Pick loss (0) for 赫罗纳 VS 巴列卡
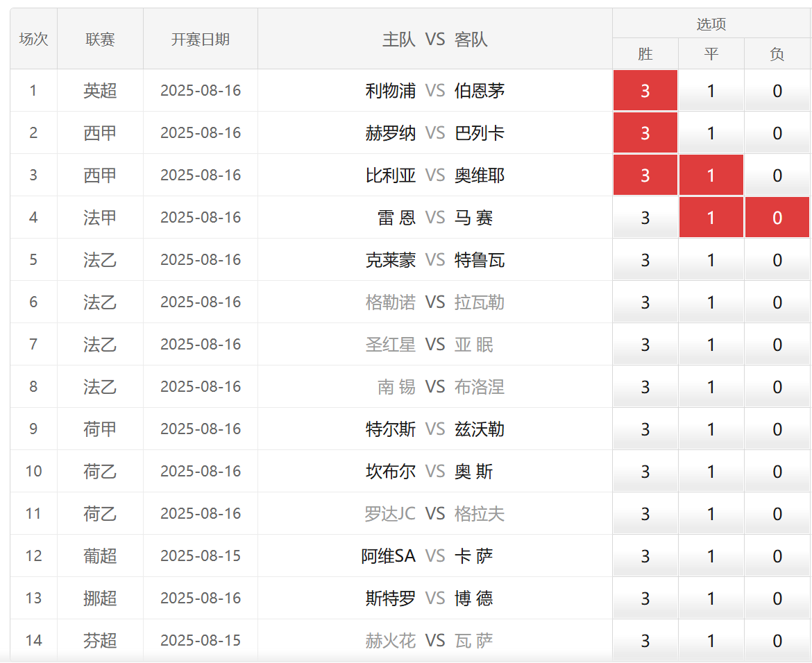The image size is (812, 663). [777, 133]
